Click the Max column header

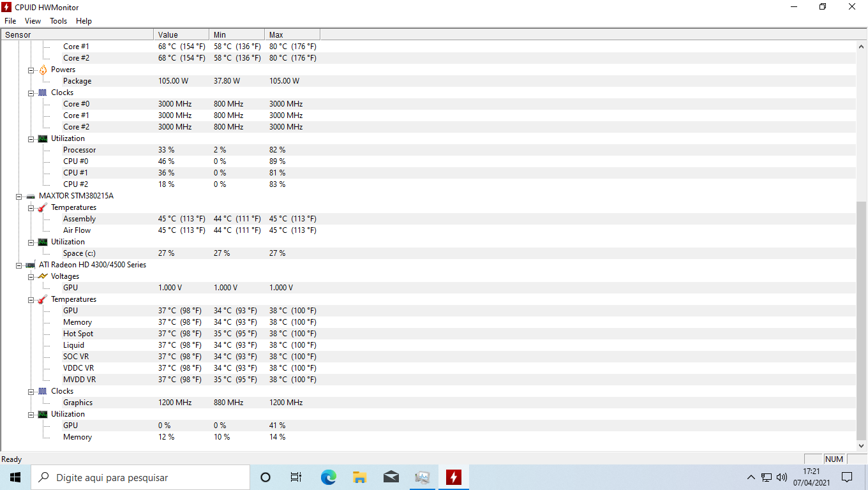[x=292, y=34]
